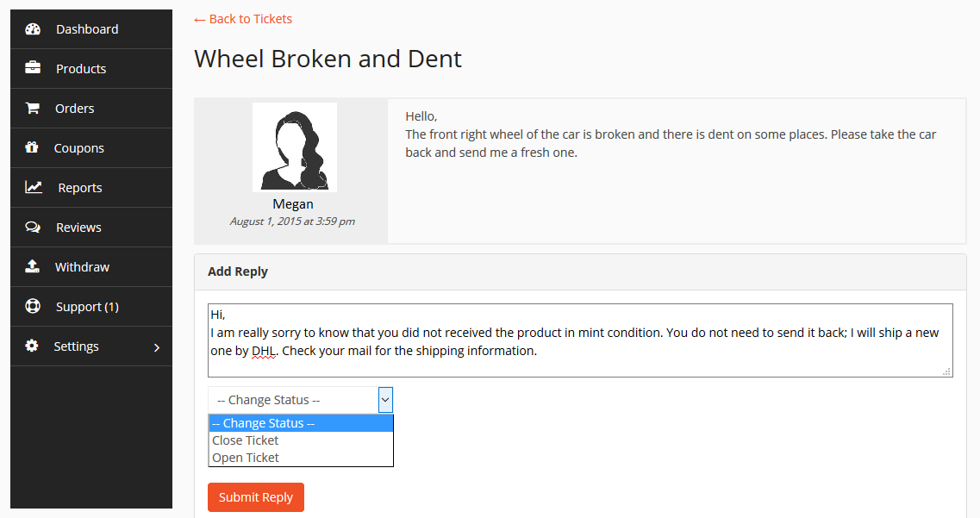The image size is (980, 518).
Task: Click the Products briefcase icon
Action: 33,67
